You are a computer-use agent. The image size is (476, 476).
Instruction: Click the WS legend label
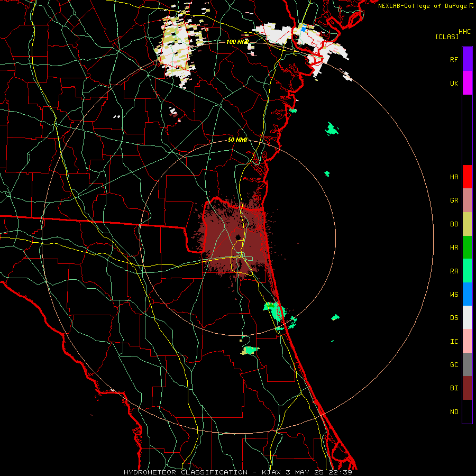point(454,295)
